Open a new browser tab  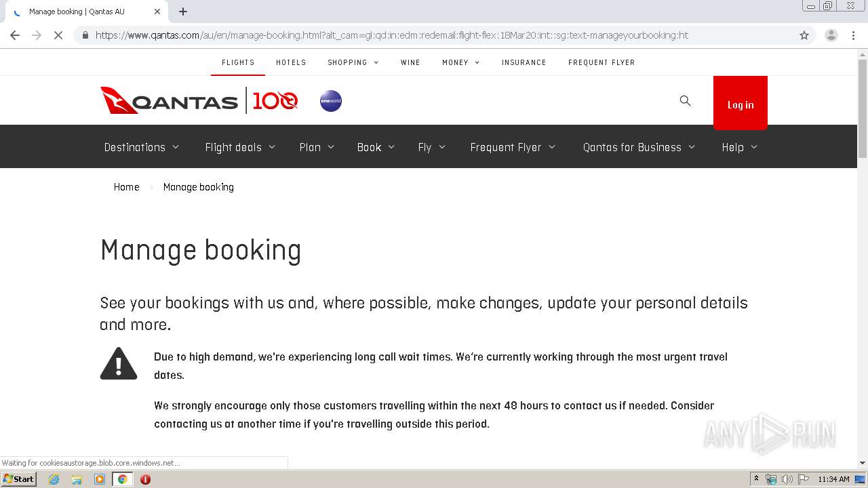[x=183, y=12]
